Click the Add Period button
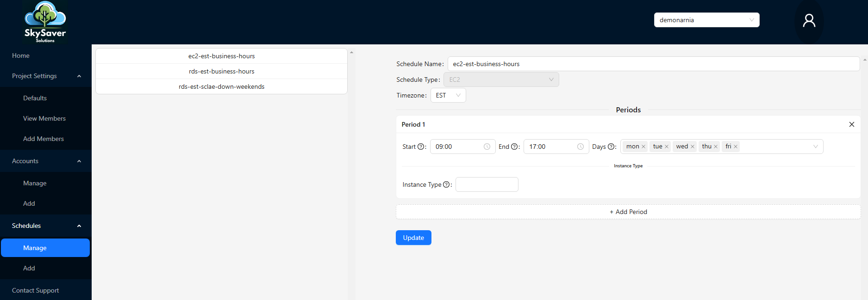The image size is (868, 300). pyautogui.click(x=628, y=212)
